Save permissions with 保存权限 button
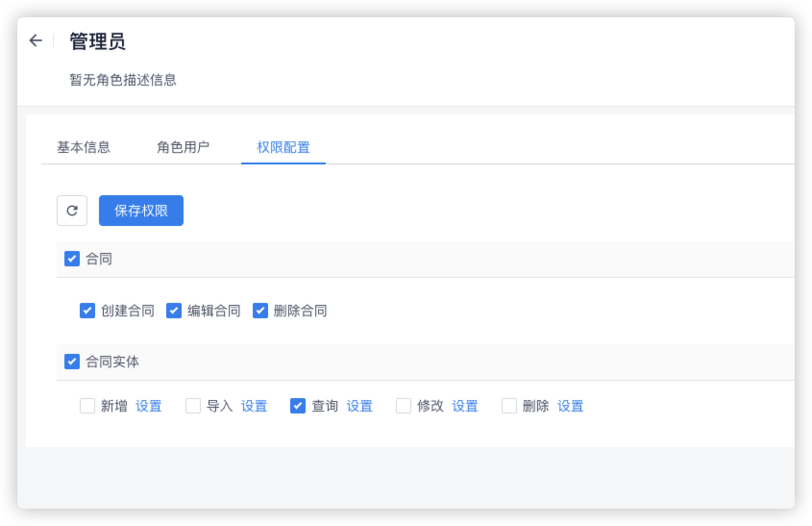 (141, 211)
